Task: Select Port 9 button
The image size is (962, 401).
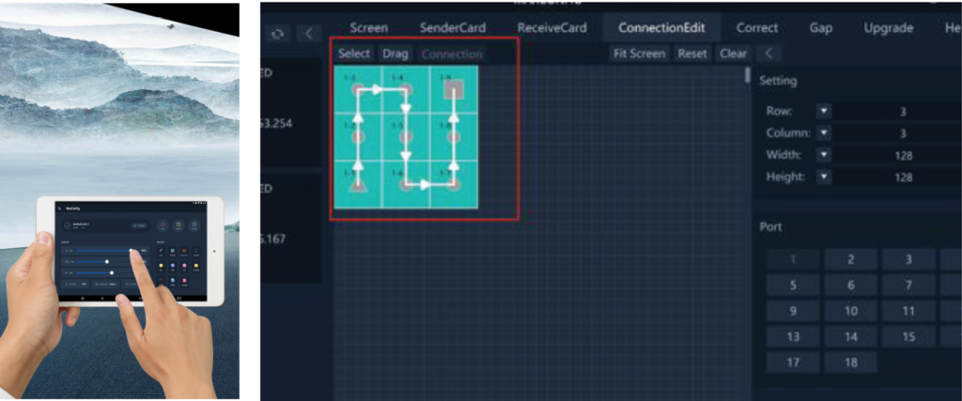Action: [793, 311]
